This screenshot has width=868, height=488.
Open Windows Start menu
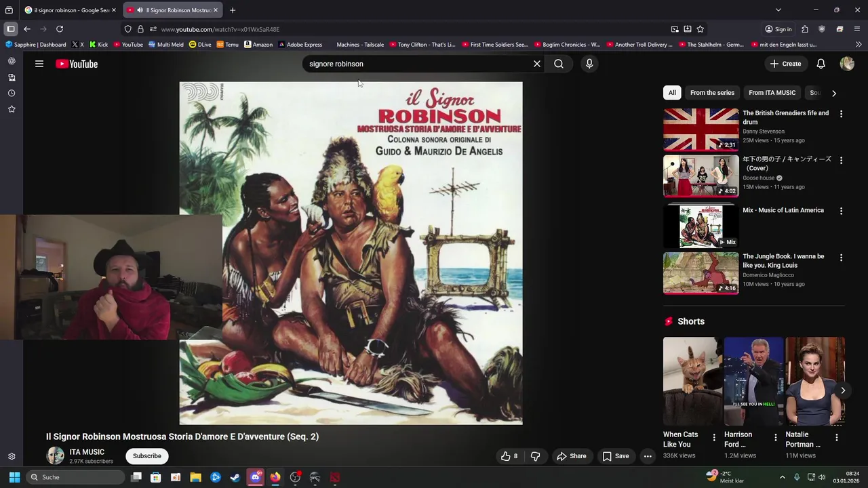coord(14,477)
